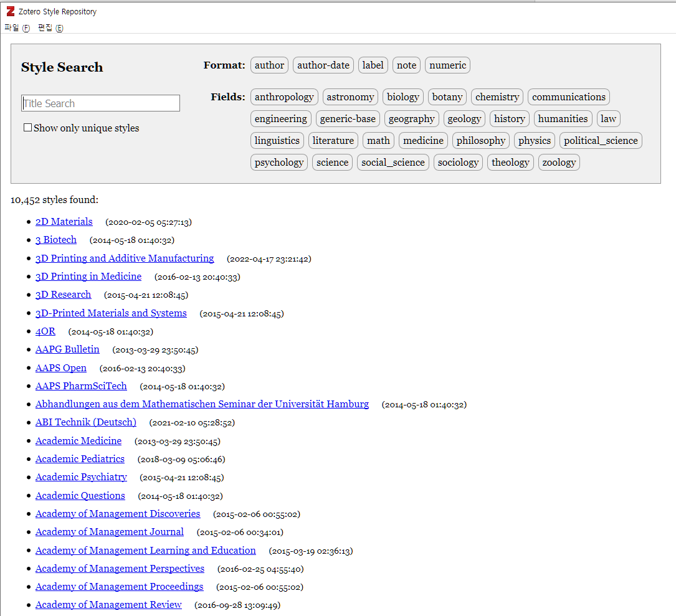Open Academy of Management Learning and Education

point(146,550)
